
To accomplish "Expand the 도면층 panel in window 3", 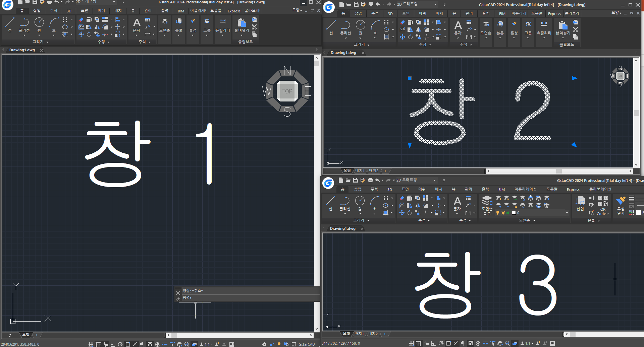I will 527,220.
